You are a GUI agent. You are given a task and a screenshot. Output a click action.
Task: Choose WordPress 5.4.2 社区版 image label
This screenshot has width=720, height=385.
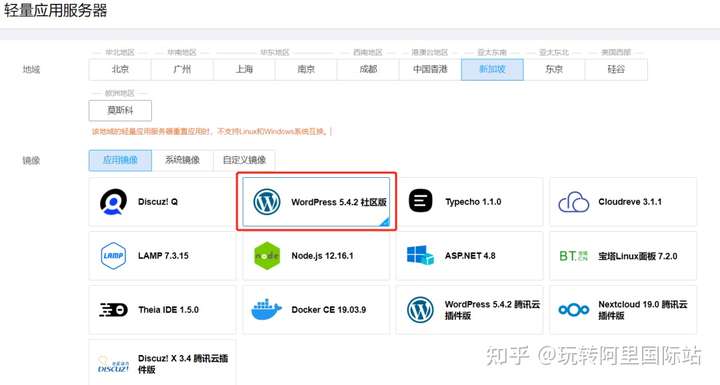[339, 202]
